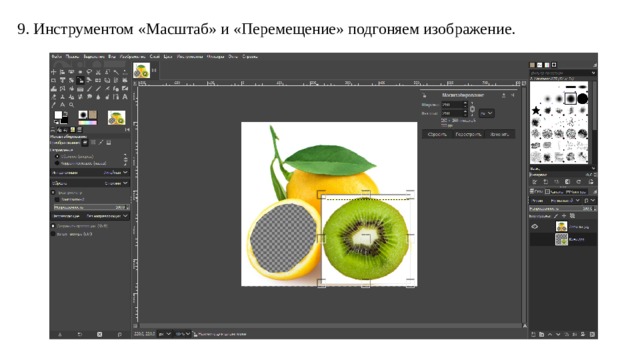Select the Text tool (letter A)
The image size is (640, 360).
click(x=125, y=97)
